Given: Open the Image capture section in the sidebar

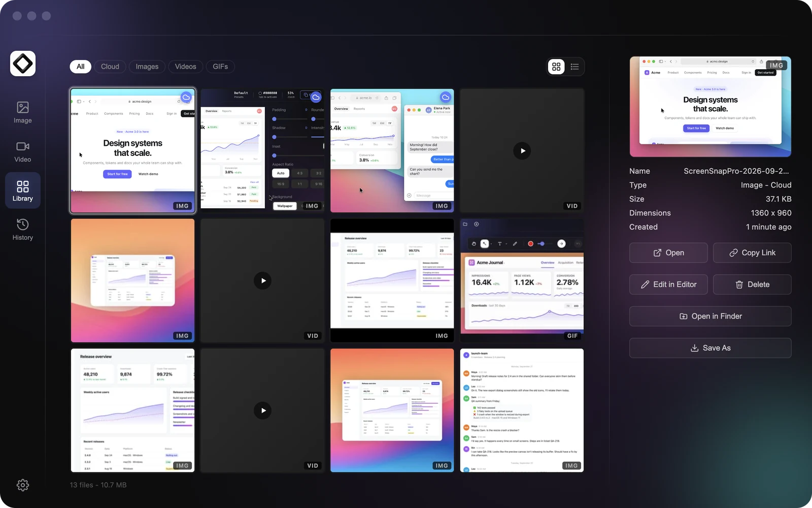Looking at the screenshot, I should pos(22,113).
